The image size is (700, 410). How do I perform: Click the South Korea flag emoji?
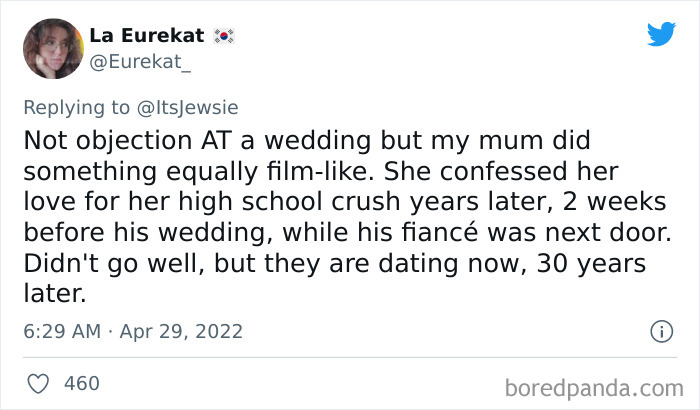tap(223, 36)
